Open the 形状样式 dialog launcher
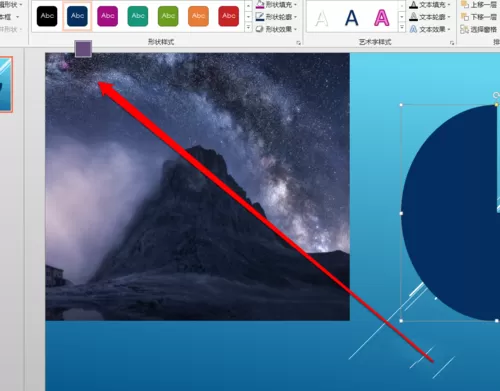The height and width of the screenshot is (391, 500). tap(298, 43)
